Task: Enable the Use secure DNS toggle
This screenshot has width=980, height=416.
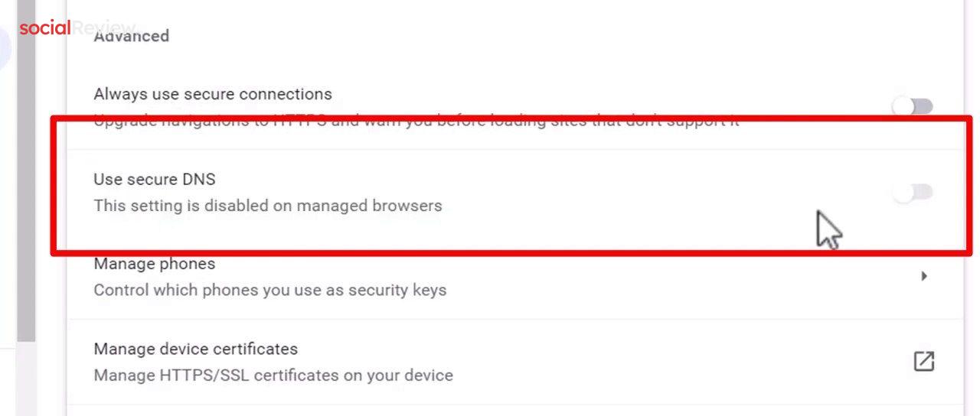Action: coord(913,192)
